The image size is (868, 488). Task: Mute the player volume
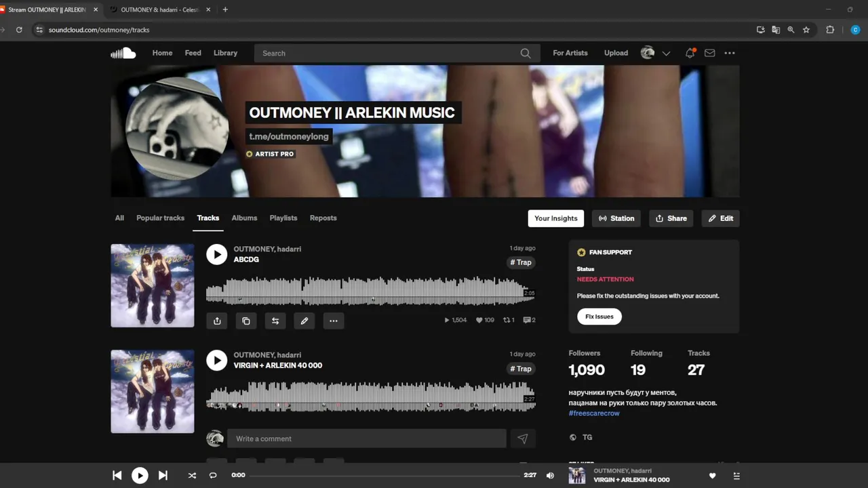550,475
